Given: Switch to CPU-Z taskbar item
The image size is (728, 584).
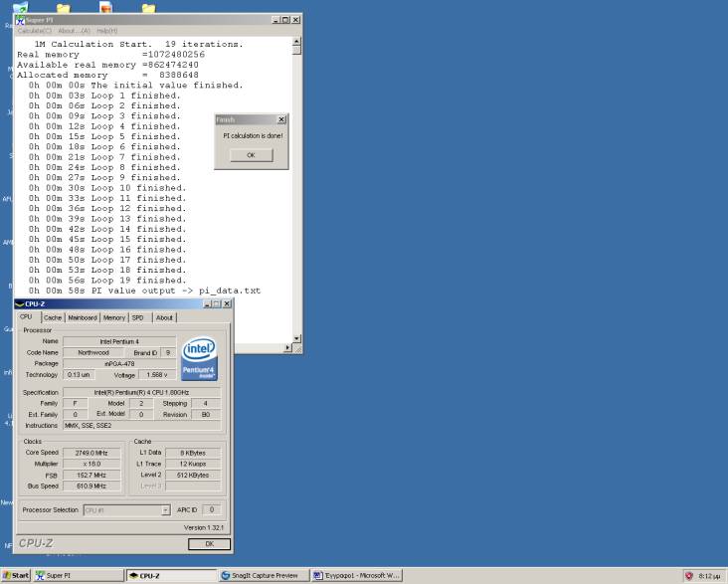Looking at the screenshot, I should 172,576.
